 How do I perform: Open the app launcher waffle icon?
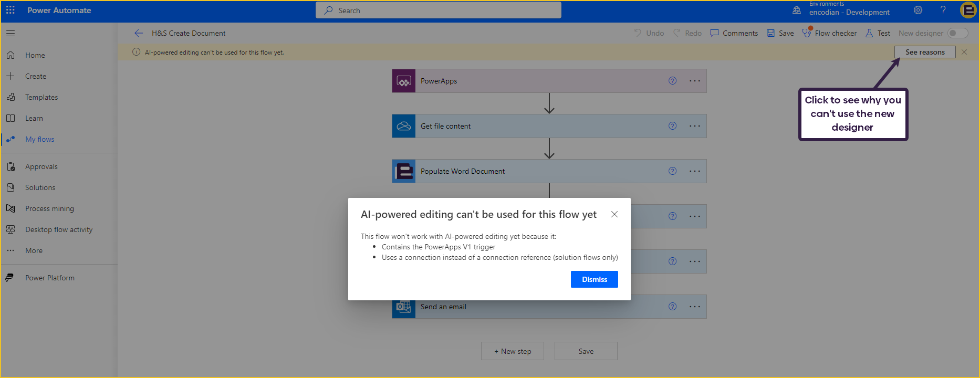coord(11,10)
